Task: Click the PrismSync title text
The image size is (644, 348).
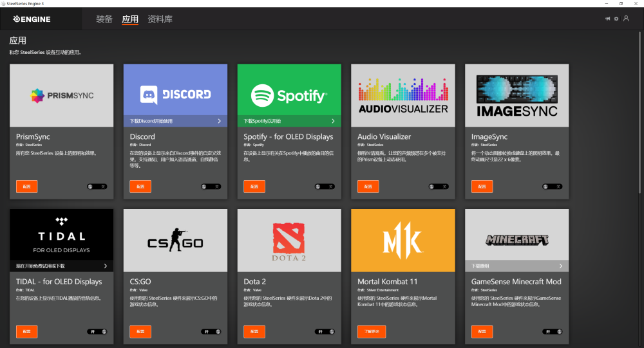Action: pos(33,136)
